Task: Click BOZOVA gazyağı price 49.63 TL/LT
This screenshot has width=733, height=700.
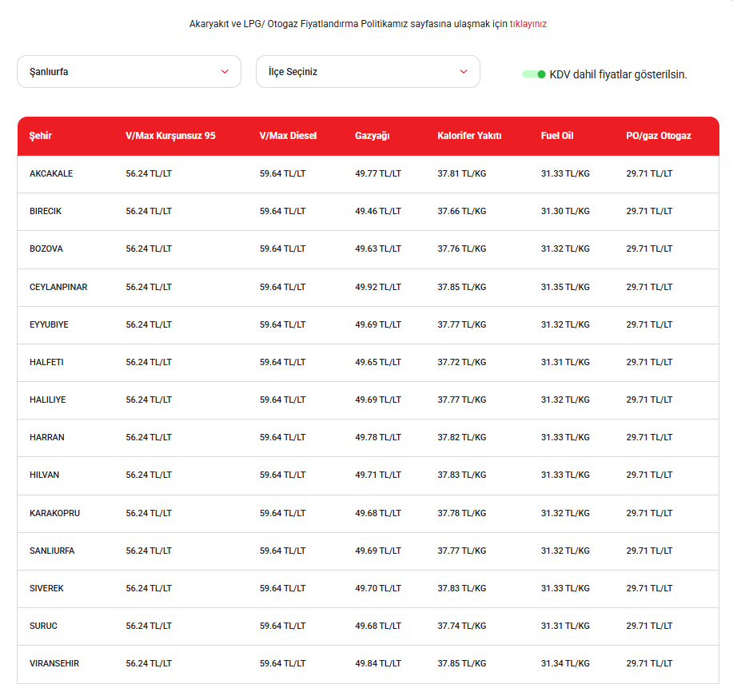Action: pyautogui.click(x=378, y=249)
